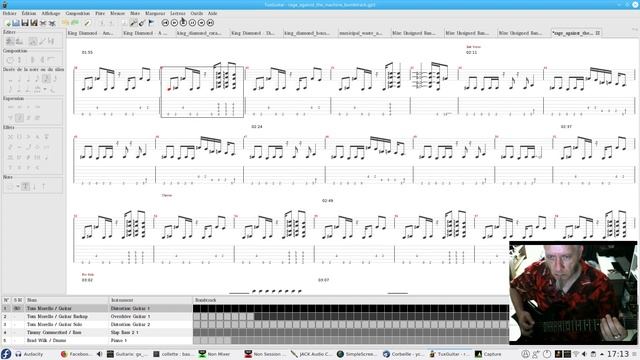Open the dropdown arrow in the Note section
Screen dimensions: 640x360
[x=18, y=187]
